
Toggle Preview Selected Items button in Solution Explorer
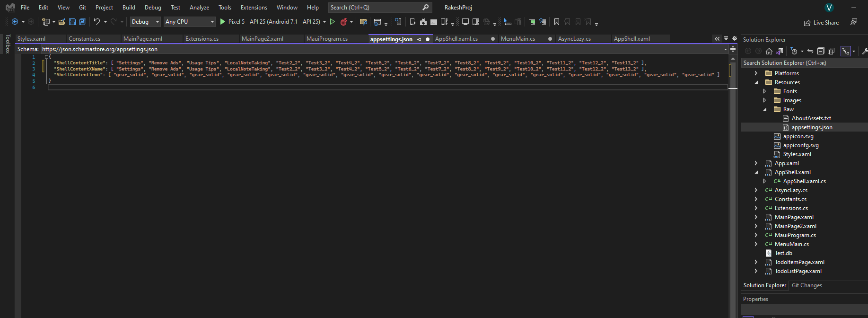click(x=846, y=51)
